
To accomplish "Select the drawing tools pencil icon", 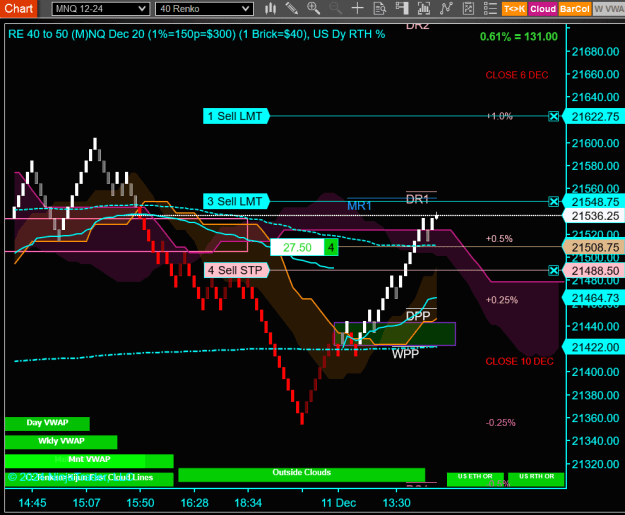I will [292, 8].
